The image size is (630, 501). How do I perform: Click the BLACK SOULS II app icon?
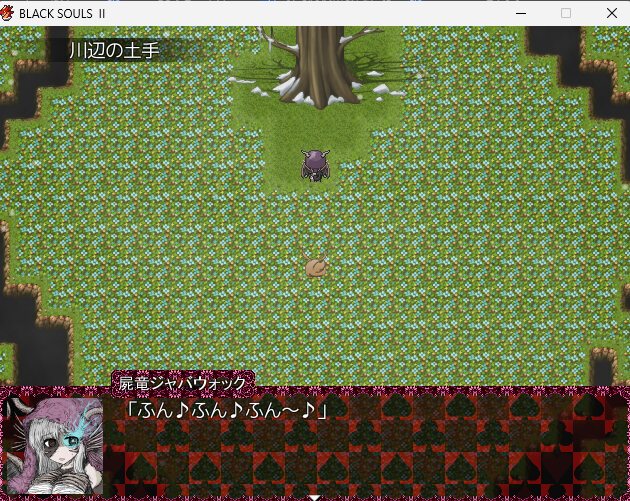pos(7,13)
